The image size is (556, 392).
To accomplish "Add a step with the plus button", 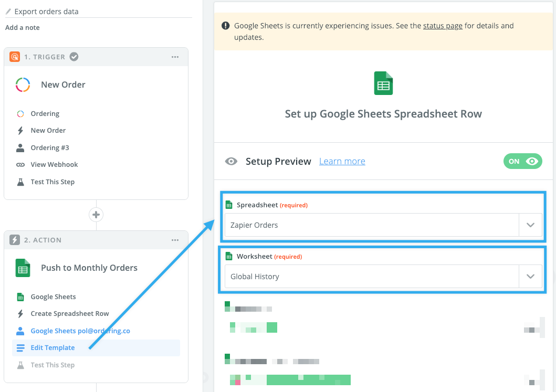I will tap(96, 215).
